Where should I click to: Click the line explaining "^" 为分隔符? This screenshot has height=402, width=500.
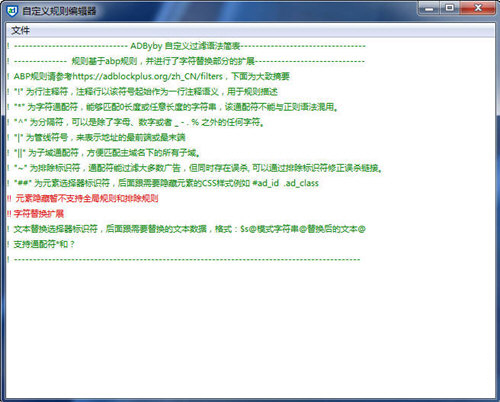click(136, 122)
